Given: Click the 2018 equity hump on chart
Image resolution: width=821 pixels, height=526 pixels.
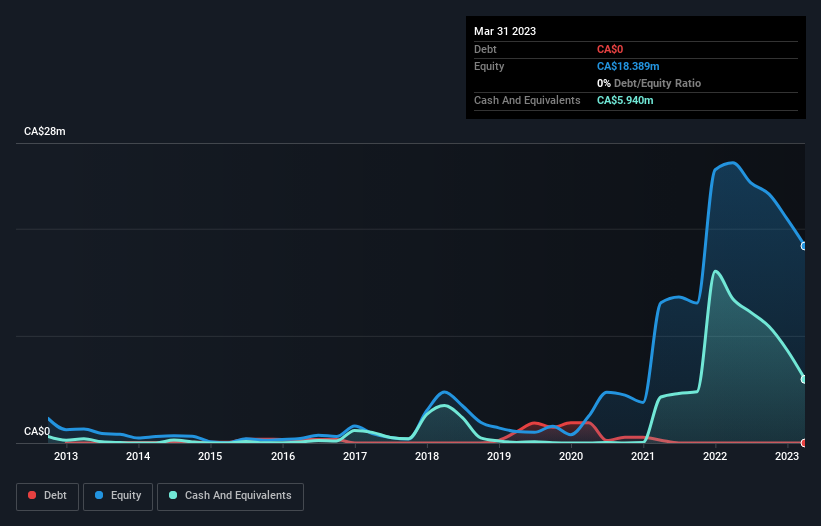Looking at the screenshot, I should pyautogui.click(x=444, y=392).
